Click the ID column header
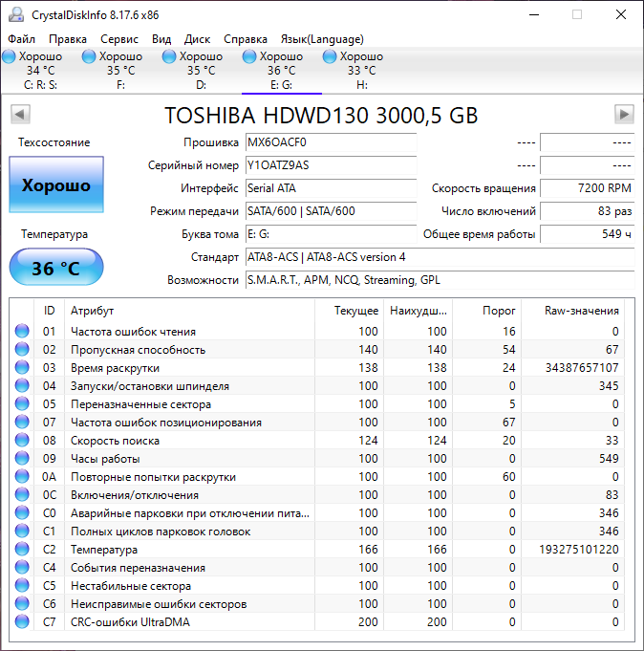644x651 pixels. [x=49, y=311]
